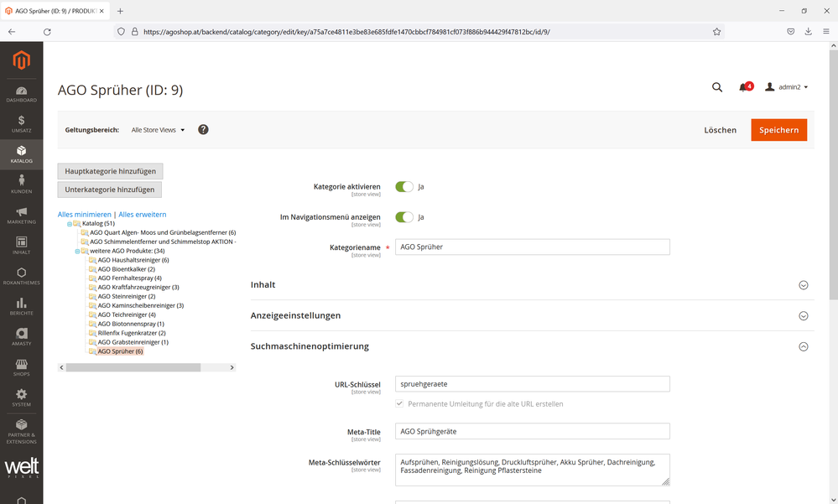Open the Alle Store Views dropdown
Screen dimensions: 838x504
click(158, 130)
